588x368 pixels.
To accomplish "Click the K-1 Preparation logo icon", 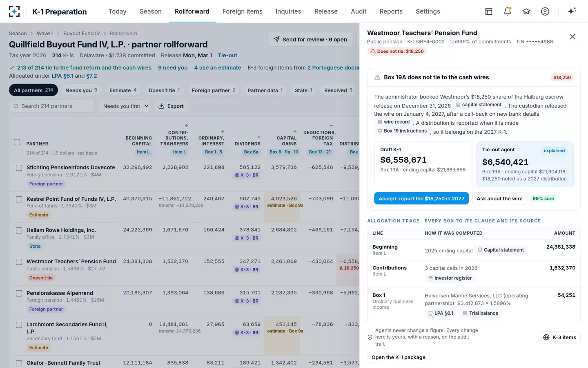I will 14,11.
